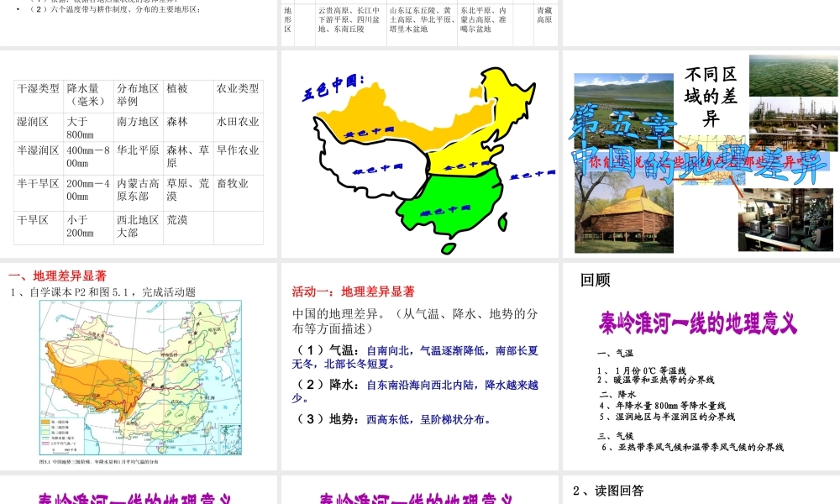Viewport: 840px width, 504px height.
Task: Select the 水田农业 cell
Action: click(x=238, y=127)
